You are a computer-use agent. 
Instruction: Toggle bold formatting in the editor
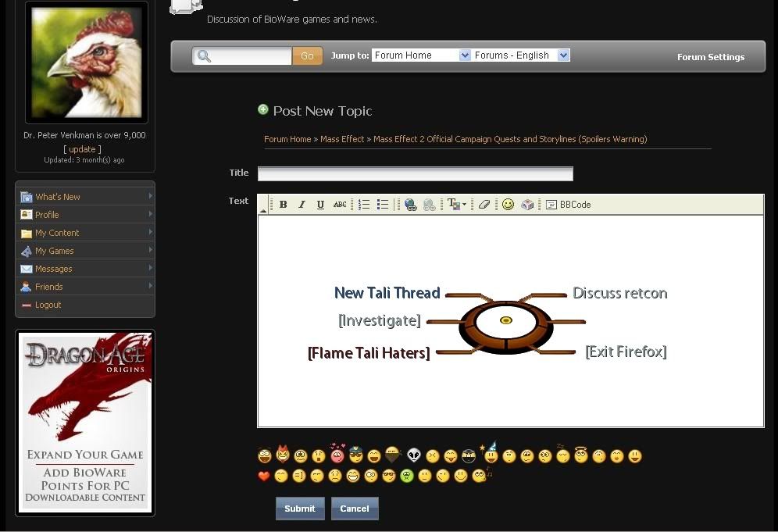point(284,205)
